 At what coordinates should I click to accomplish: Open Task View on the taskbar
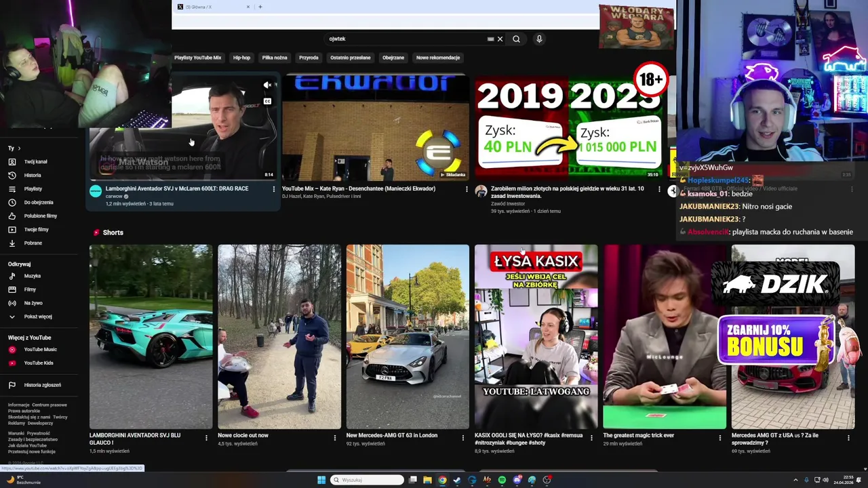coord(412,480)
